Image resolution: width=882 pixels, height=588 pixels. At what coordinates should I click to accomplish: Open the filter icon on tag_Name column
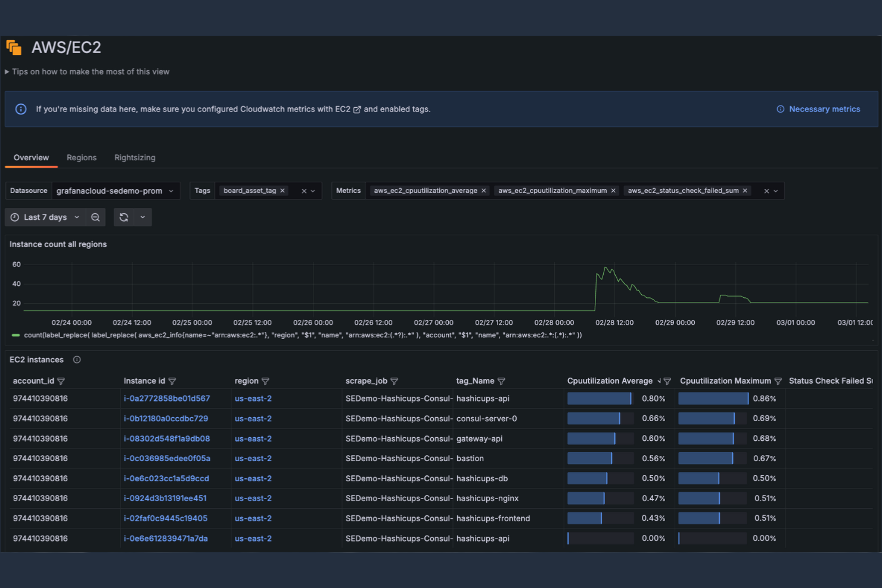(501, 381)
